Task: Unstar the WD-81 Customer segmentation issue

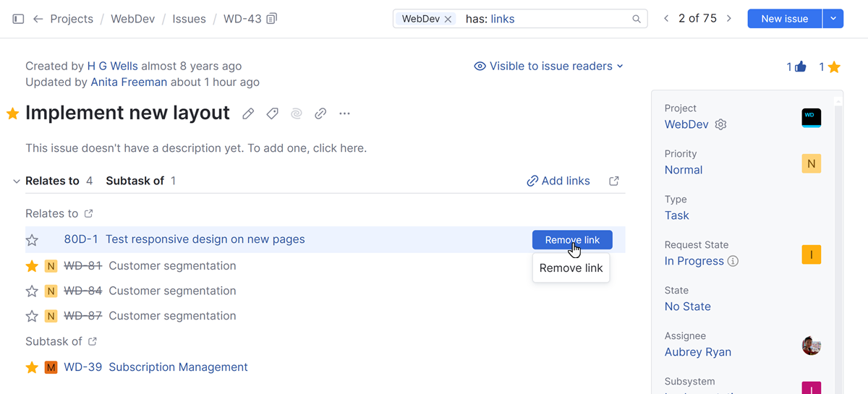Action: click(x=32, y=266)
